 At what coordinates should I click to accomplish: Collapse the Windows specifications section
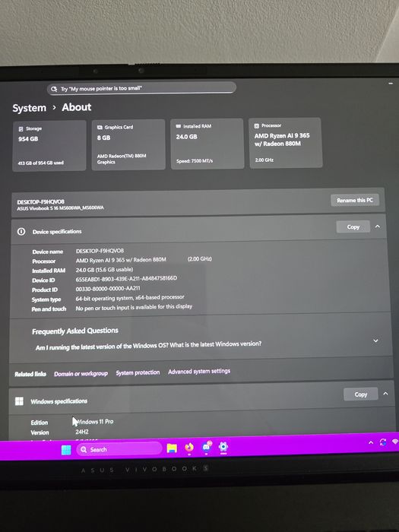tap(385, 394)
